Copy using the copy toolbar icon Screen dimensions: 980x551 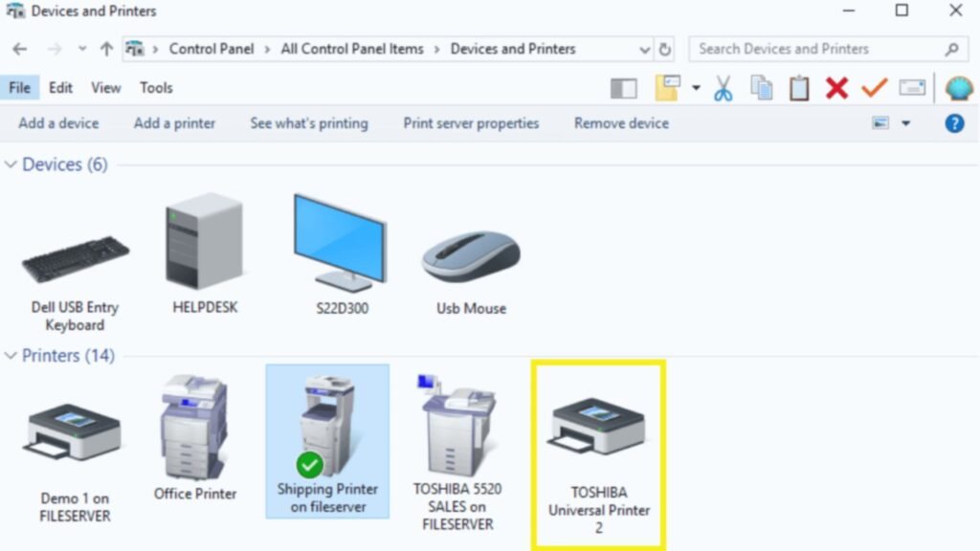tap(761, 87)
